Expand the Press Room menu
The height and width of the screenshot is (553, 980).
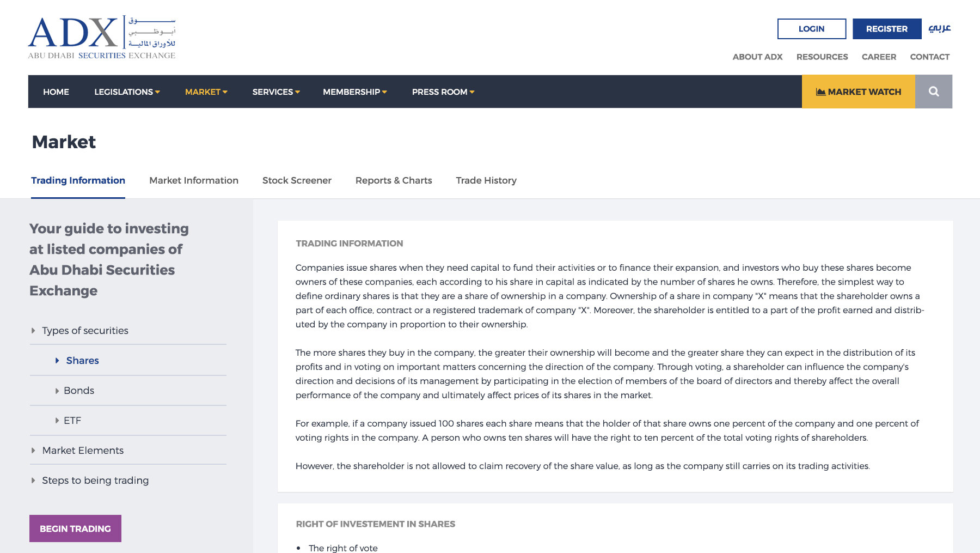point(443,92)
